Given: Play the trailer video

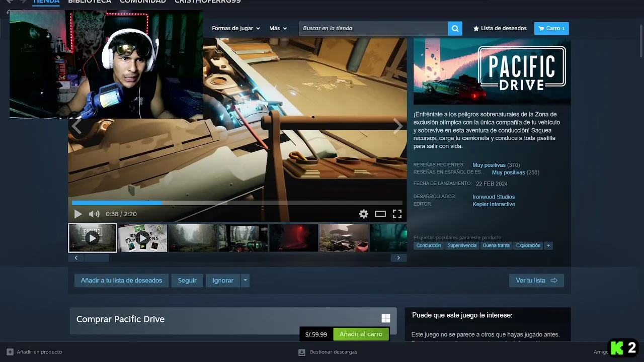Looking at the screenshot, I should pyautogui.click(x=78, y=214).
